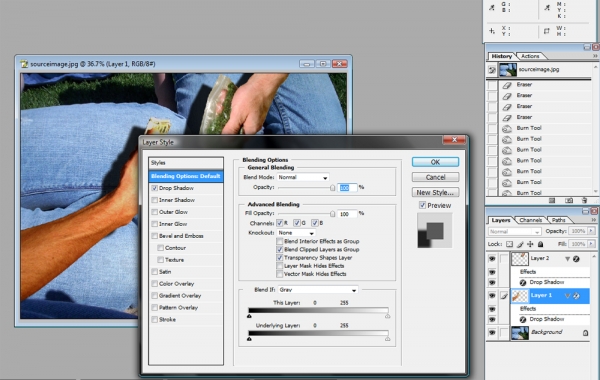Image resolution: width=600 pixels, height=380 pixels.
Task: Hide Layer 1 with its eye icon
Action: tap(492, 296)
